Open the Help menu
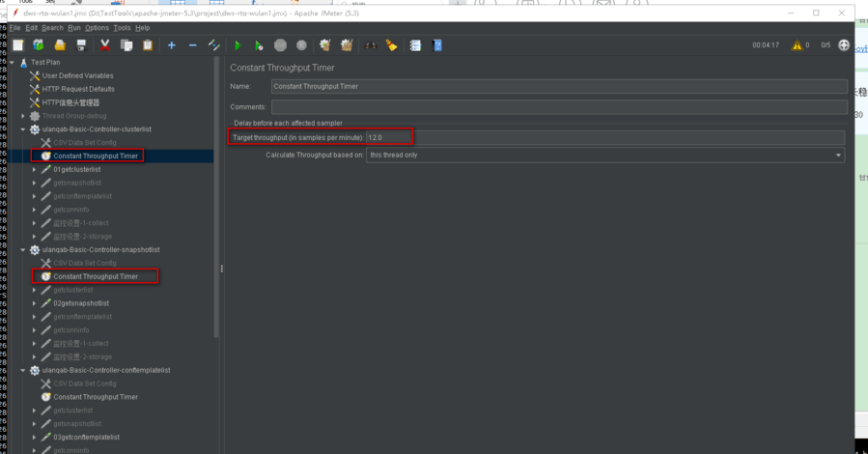Image resolution: width=868 pixels, height=454 pixels. point(142,28)
